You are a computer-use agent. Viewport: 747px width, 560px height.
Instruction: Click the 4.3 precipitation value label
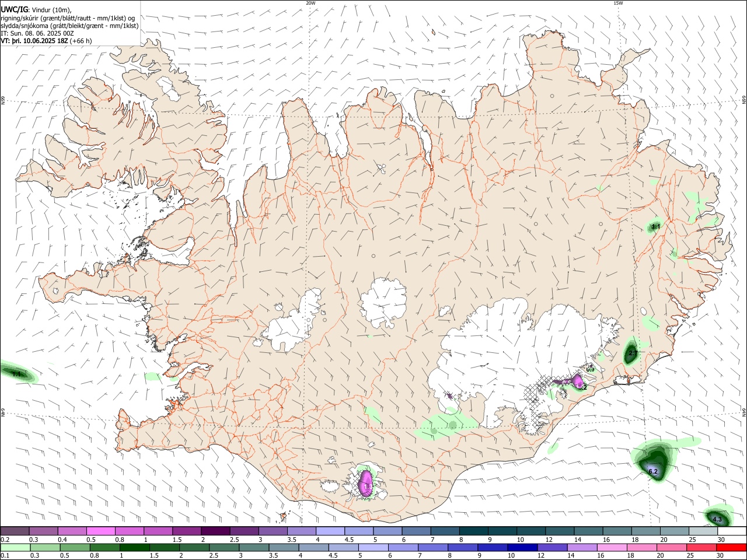[x=717, y=519]
